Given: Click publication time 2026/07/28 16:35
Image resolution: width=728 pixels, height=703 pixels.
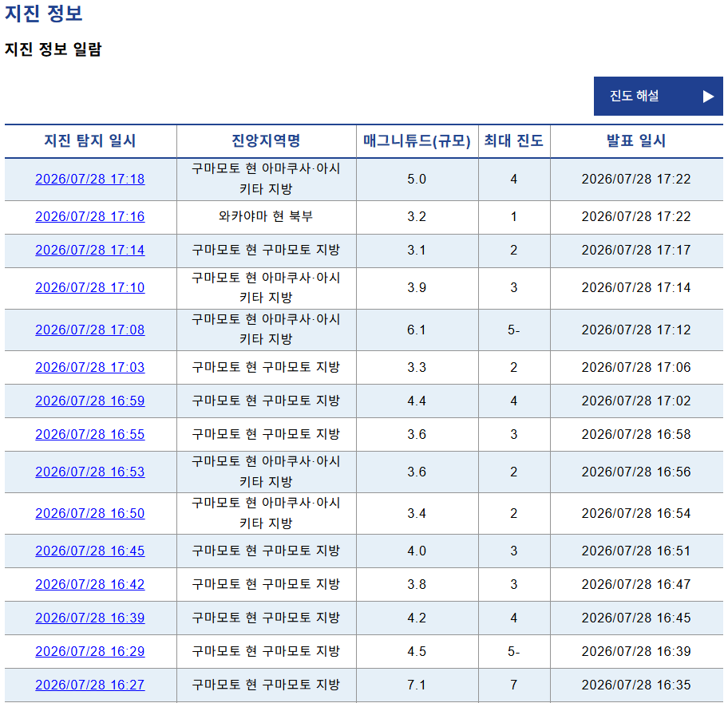Looking at the screenshot, I should coord(636,685).
